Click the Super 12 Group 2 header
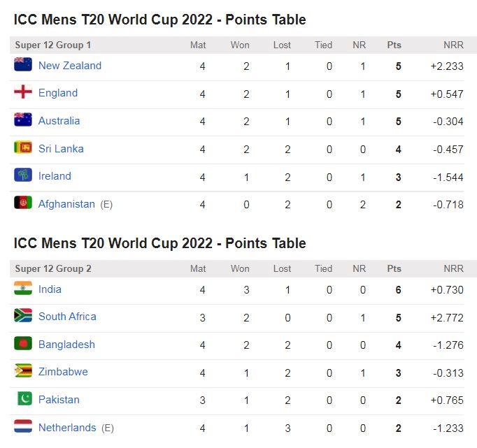This screenshot has width=477, height=448. (53, 268)
